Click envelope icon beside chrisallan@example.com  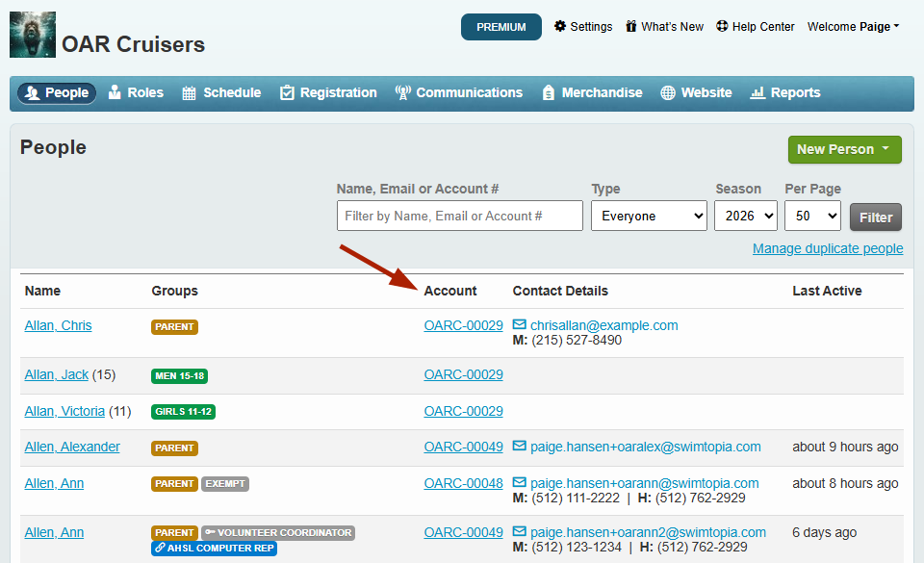coord(520,325)
